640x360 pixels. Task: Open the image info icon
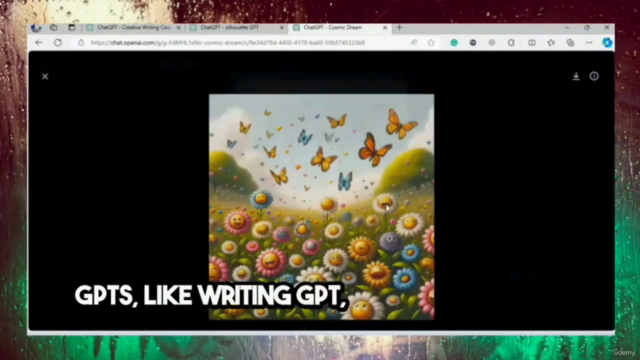coord(594,76)
